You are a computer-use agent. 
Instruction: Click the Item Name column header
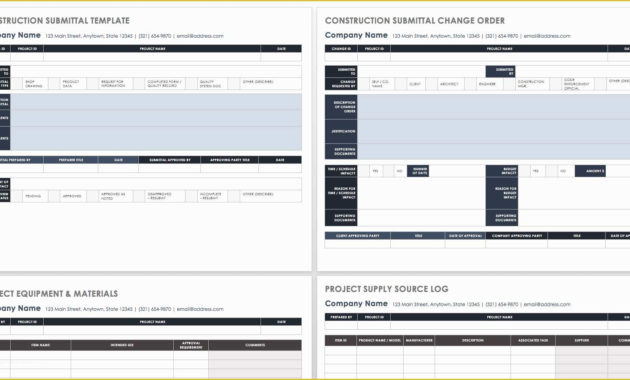[x=41, y=345]
